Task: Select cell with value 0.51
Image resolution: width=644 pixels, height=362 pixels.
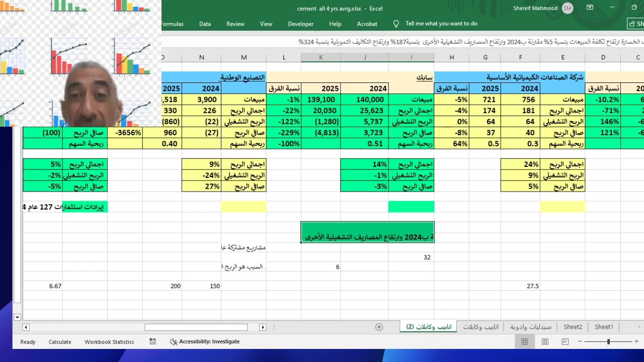Action: tap(365, 144)
